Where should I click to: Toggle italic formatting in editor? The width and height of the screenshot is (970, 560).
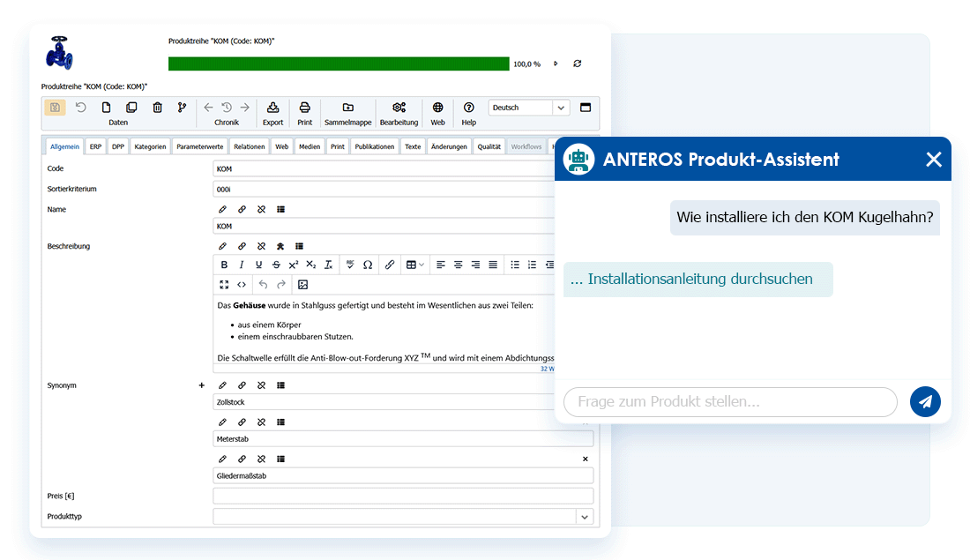[x=242, y=265]
